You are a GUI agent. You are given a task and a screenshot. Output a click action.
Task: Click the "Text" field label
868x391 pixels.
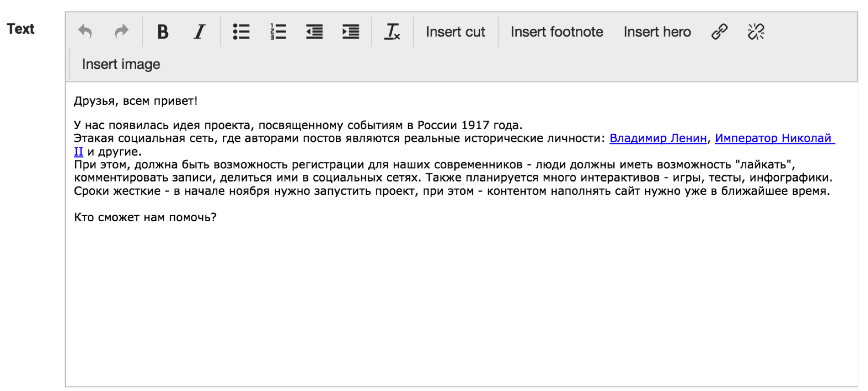(x=21, y=29)
